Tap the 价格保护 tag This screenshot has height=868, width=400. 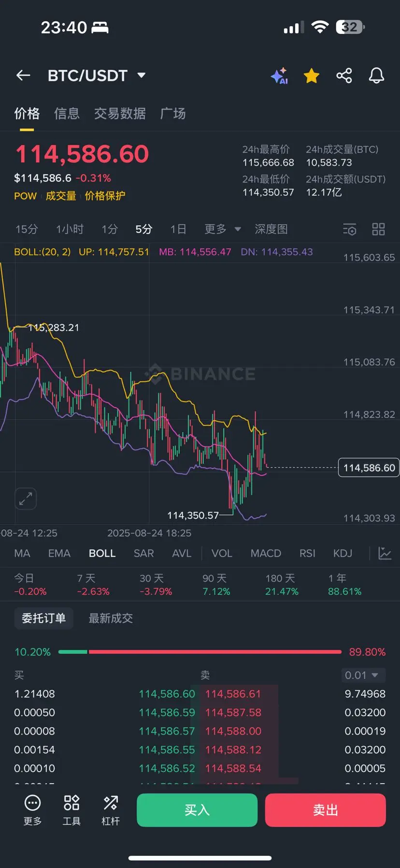[x=105, y=196]
